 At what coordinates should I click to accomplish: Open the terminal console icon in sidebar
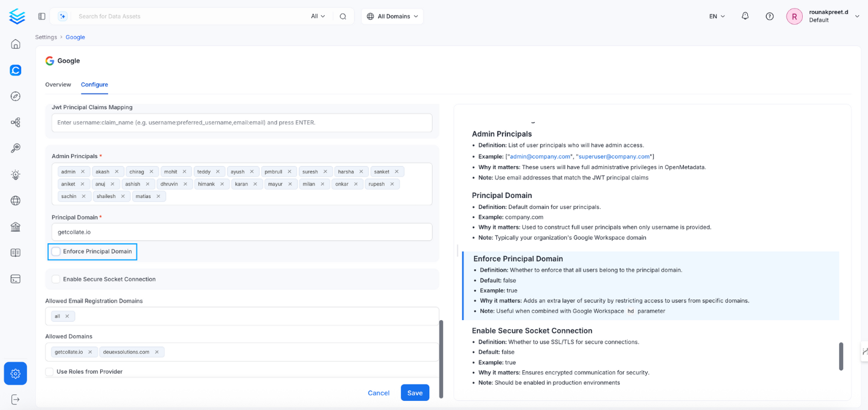point(16,279)
